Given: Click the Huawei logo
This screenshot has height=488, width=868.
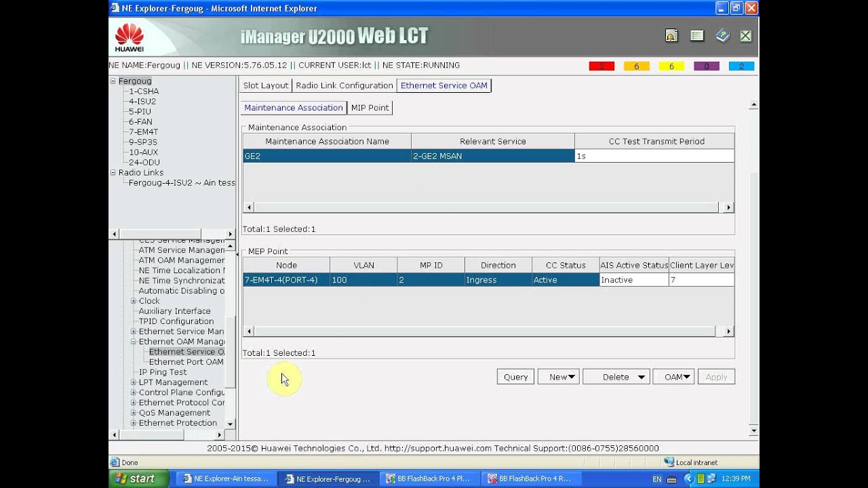Looking at the screenshot, I should coord(129,37).
